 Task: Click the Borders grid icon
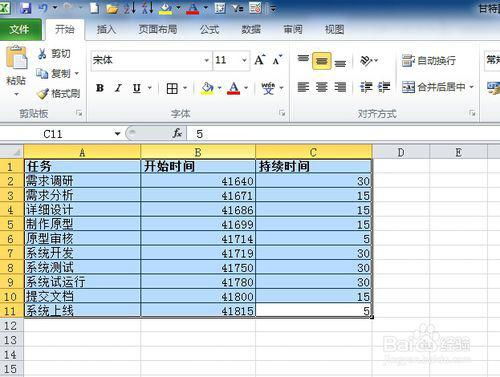pos(172,88)
